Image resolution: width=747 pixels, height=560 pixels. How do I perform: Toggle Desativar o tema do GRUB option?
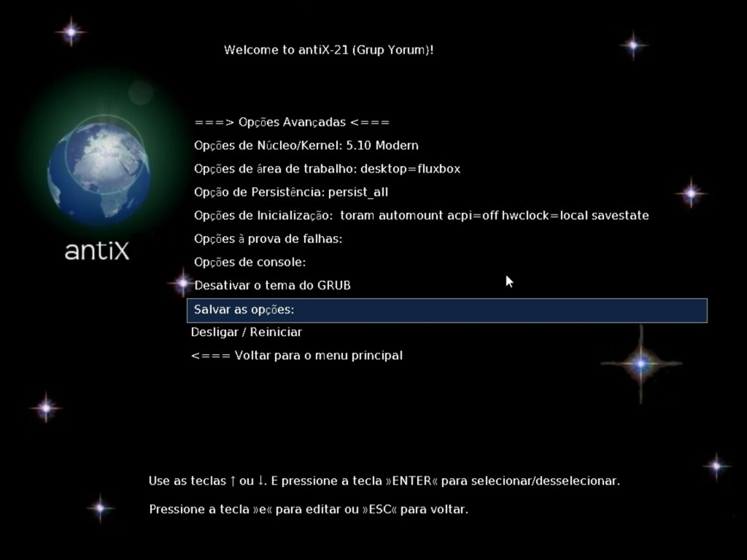click(272, 285)
